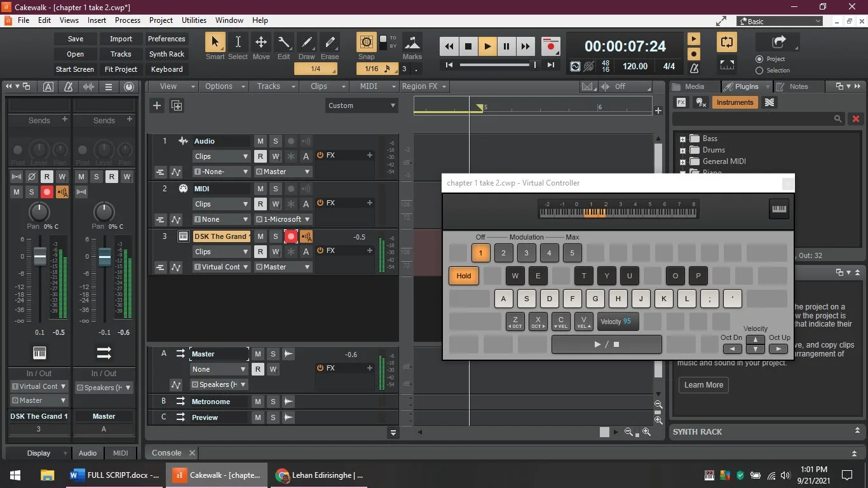Toggle the Snap to grid button

click(367, 43)
